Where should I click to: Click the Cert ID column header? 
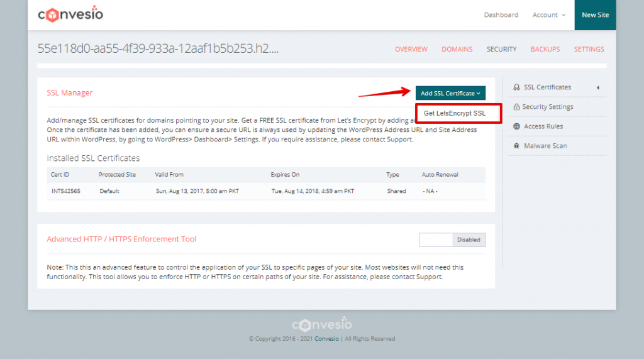(60, 175)
